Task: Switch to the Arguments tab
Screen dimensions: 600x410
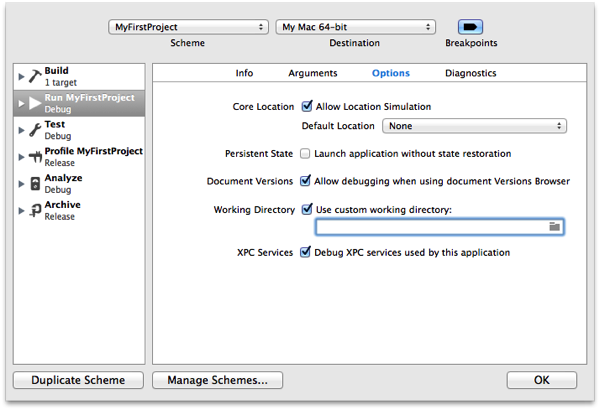Action: [313, 73]
